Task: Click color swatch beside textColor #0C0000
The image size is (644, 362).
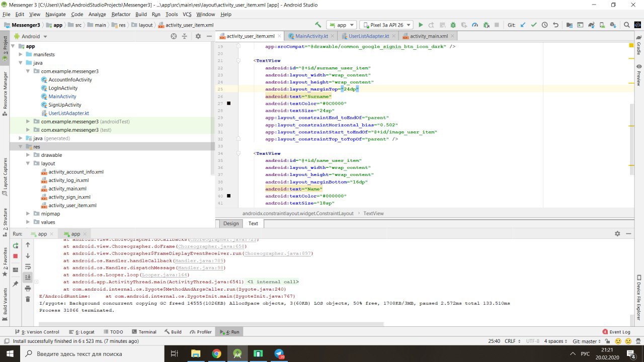Action: coord(228,104)
